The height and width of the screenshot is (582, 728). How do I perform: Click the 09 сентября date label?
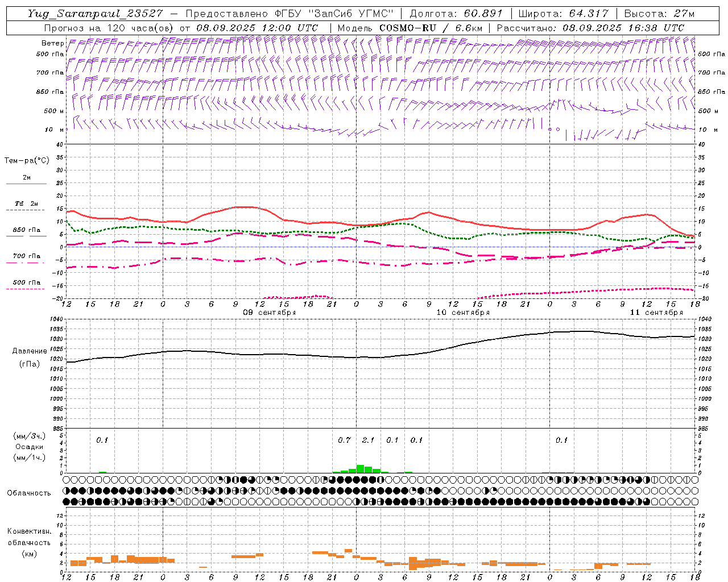(270, 313)
